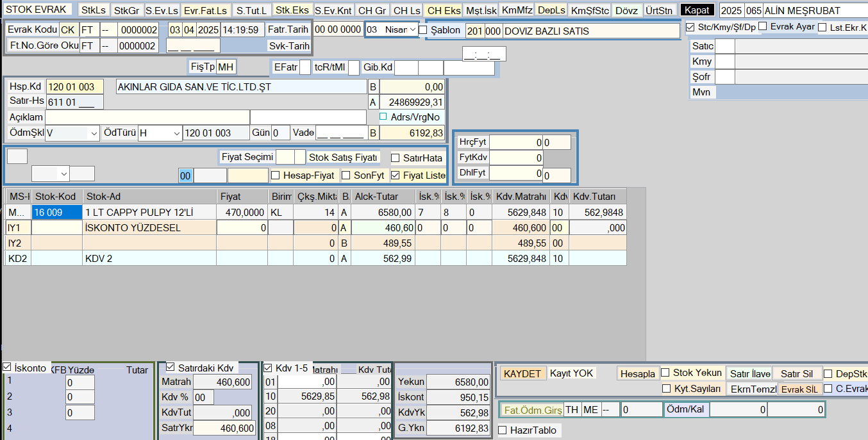The height and width of the screenshot is (440, 868).
Task: Select S.Ev.Knt in the top bar
Action: [x=333, y=10]
